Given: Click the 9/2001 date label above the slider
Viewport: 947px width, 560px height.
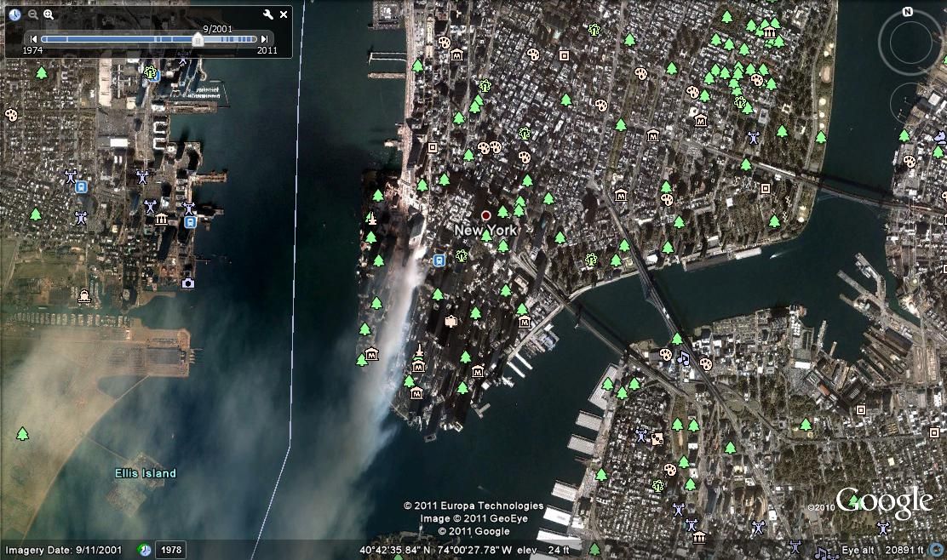Looking at the screenshot, I should (217, 29).
